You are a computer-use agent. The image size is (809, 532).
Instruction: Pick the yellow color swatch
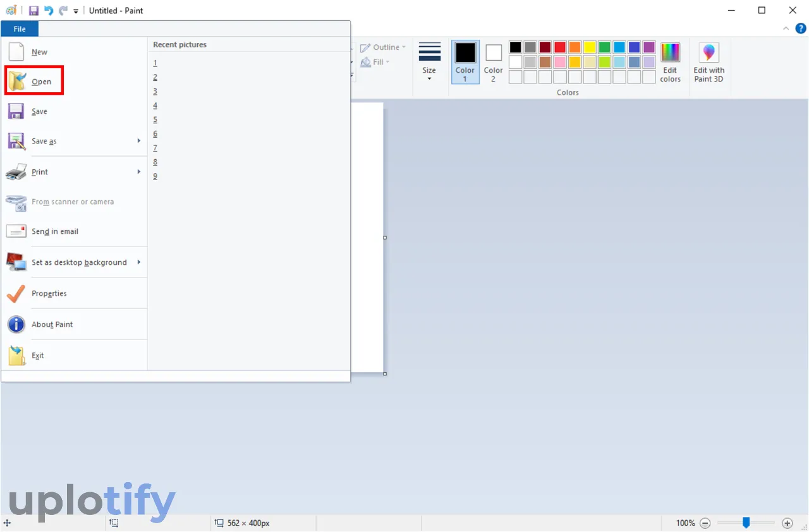[590, 47]
